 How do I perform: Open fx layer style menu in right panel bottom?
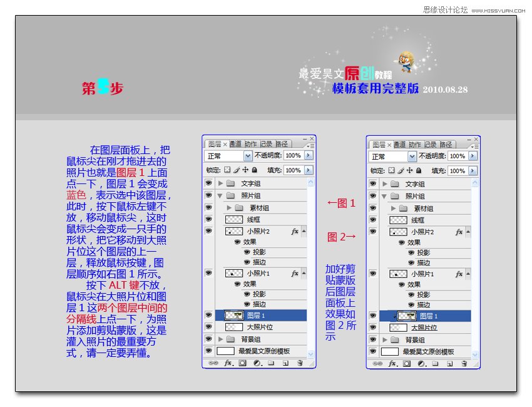tap(392, 364)
